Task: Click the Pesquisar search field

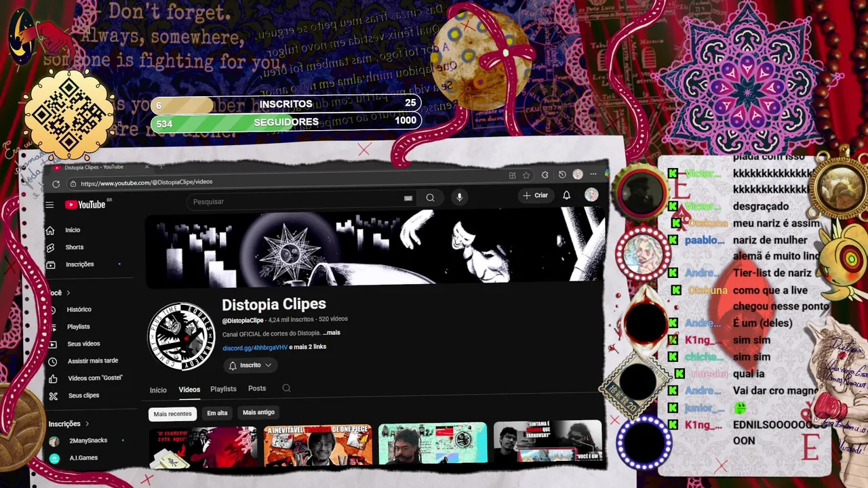Action: (x=295, y=201)
